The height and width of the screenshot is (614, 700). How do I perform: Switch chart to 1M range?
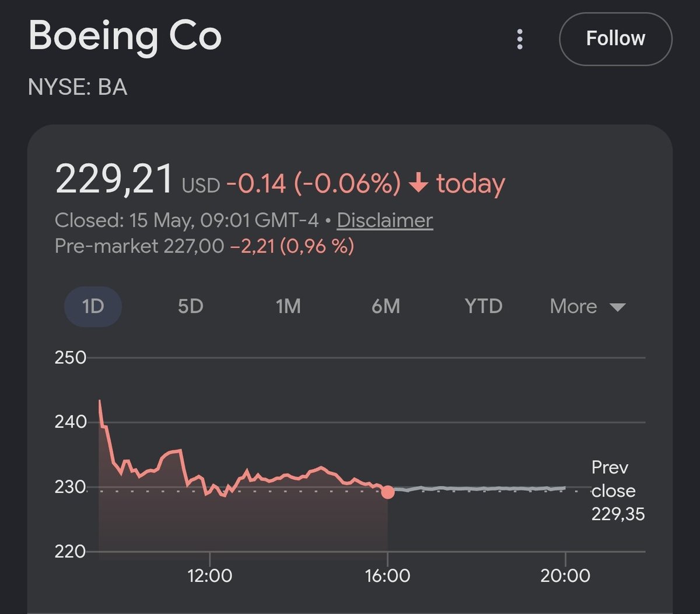288,306
